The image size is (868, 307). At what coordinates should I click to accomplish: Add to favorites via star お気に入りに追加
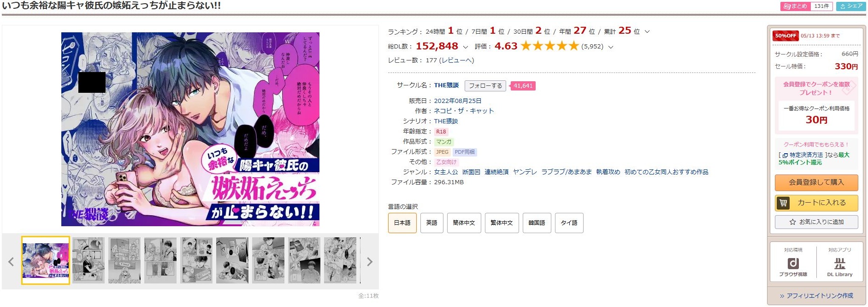816,222
